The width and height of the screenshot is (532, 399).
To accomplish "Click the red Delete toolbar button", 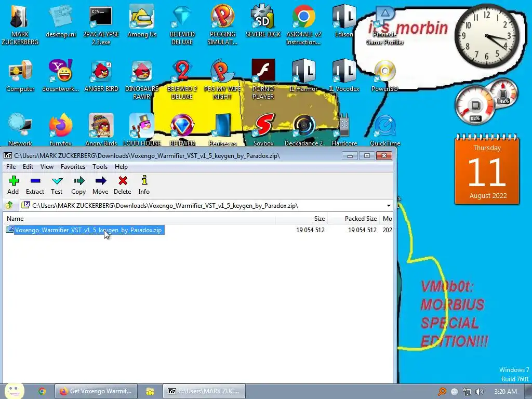I will pyautogui.click(x=123, y=185).
